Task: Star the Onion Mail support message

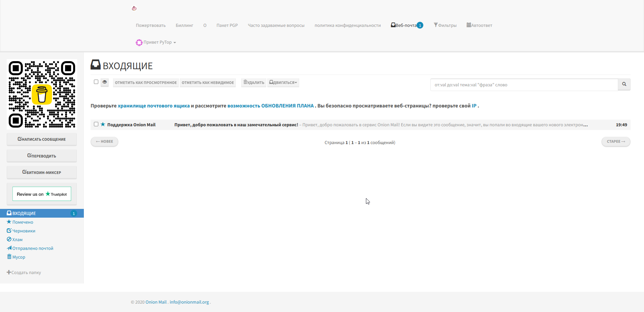Action: [103, 124]
